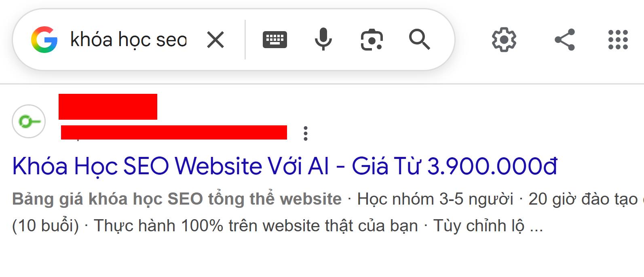
Task: Open the on-screen keyboard input tool
Action: coord(275,40)
